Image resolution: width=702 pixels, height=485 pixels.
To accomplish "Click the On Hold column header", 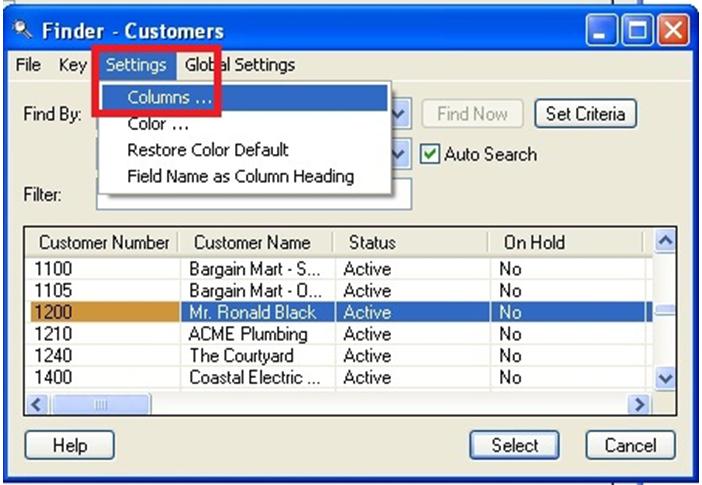I will tap(566, 243).
